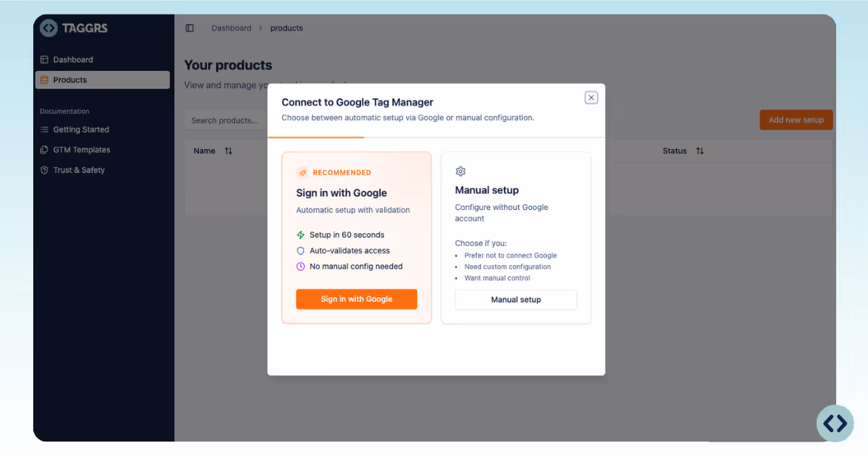Sort table by Name column arrows
This screenshot has height=456, width=868.
pyautogui.click(x=229, y=151)
